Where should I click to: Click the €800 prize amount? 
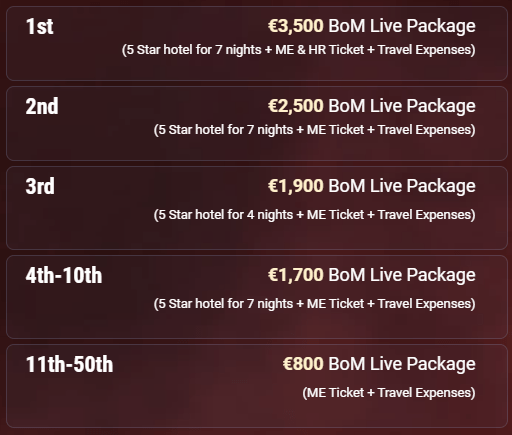303,364
